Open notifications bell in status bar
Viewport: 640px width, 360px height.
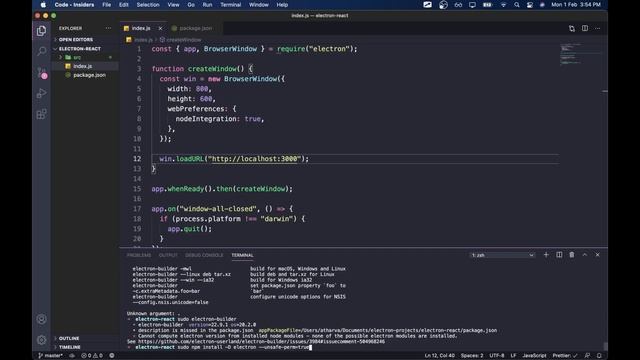point(599,356)
